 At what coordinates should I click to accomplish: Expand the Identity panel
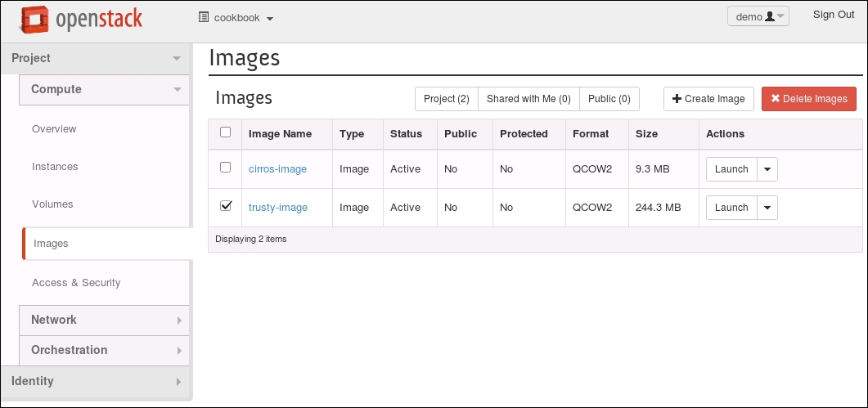pyautogui.click(x=96, y=381)
